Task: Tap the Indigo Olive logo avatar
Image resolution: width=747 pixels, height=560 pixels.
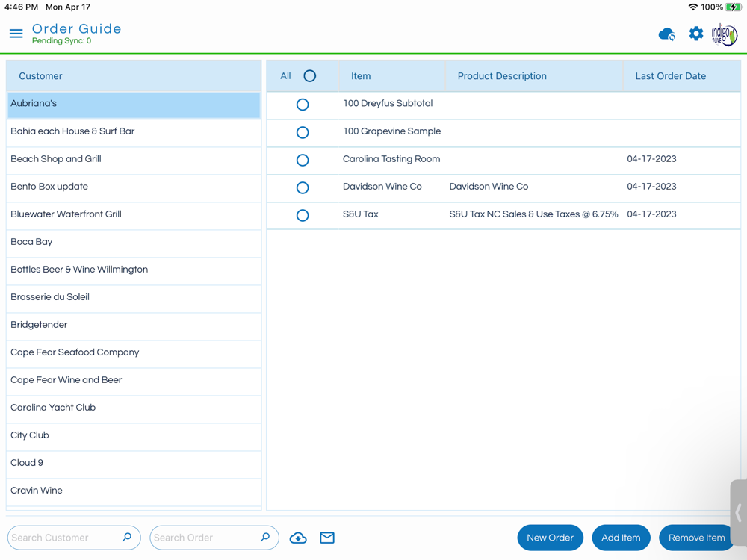Action: 724,34
